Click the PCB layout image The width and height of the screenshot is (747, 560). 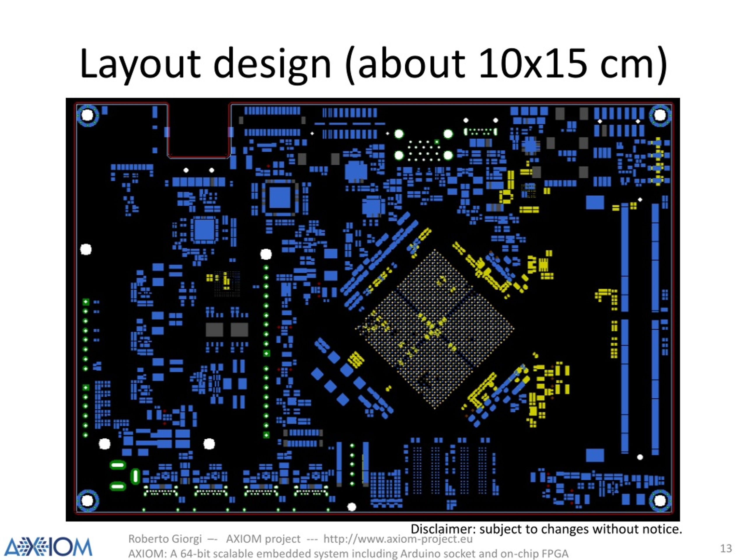tap(373, 309)
